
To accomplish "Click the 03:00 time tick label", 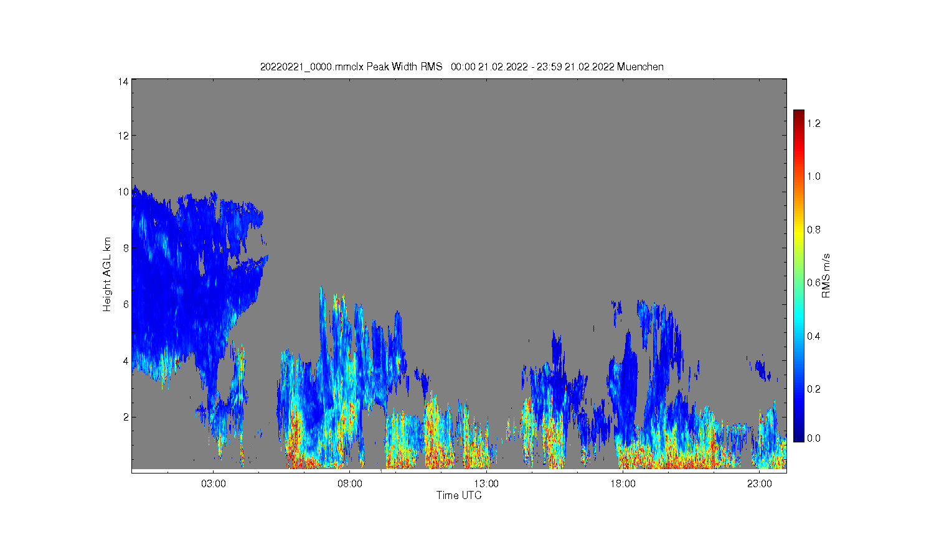I will point(214,483).
